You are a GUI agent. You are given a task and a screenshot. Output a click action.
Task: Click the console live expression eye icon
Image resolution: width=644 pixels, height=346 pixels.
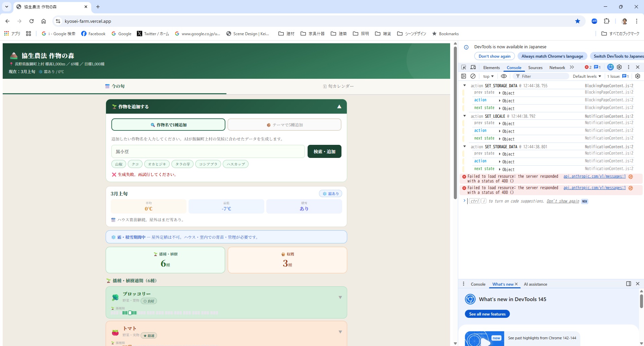coord(504,76)
